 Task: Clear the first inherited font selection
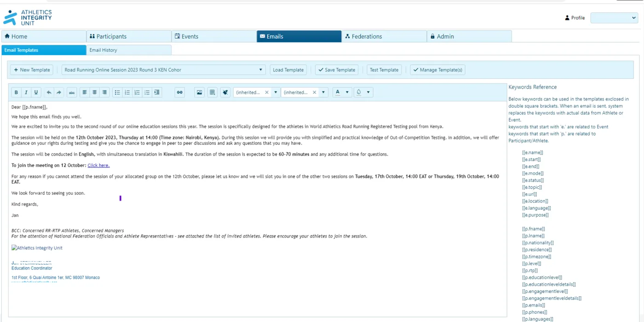(267, 92)
